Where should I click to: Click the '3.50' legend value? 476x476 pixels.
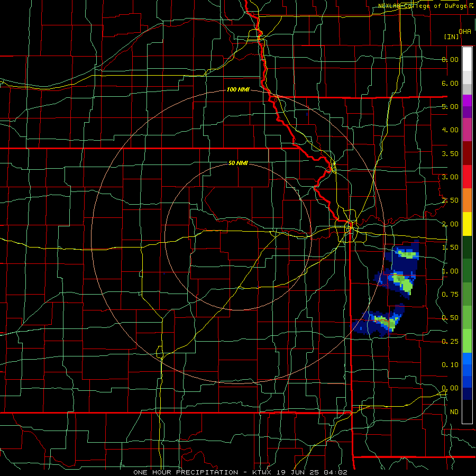(x=450, y=153)
